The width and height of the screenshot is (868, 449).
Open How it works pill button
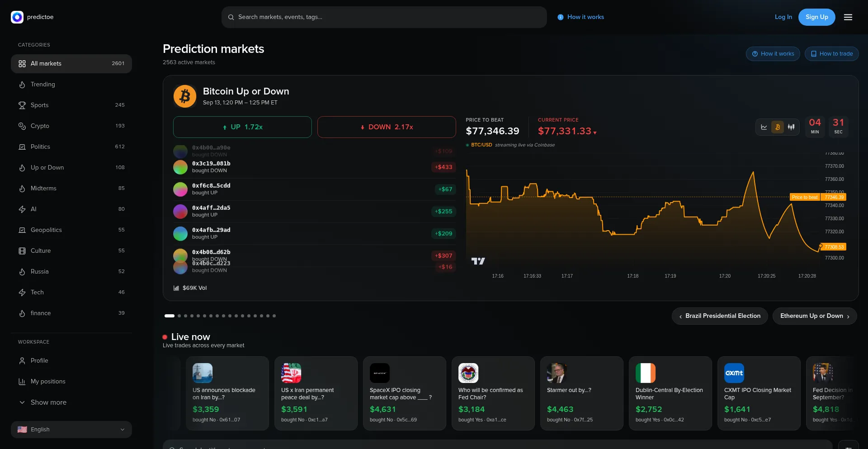773,54
